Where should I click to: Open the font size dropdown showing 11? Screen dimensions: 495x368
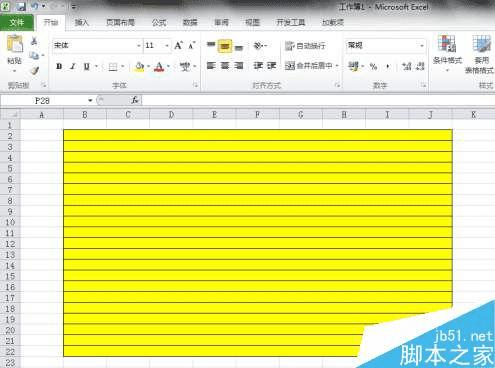click(x=167, y=46)
